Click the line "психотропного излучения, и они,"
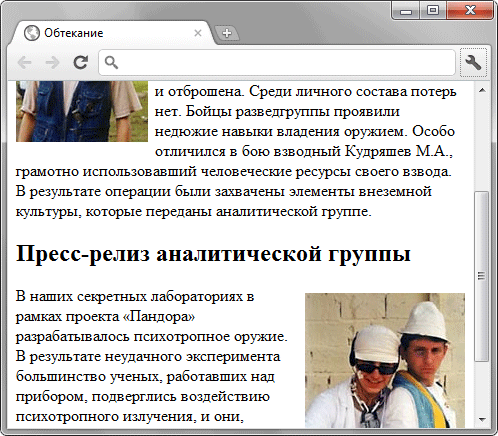Viewport: 498px width, 436px height. pyautogui.click(x=129, y=416)
